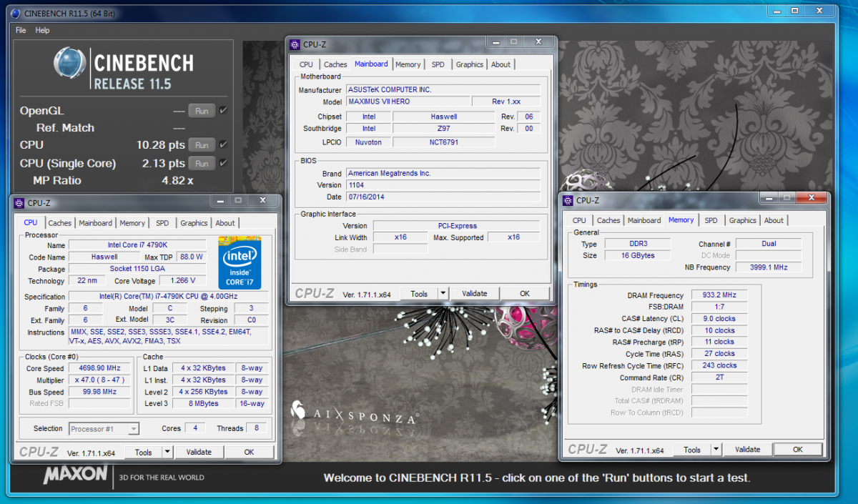This screenshot has width=858, height=504.
Task: Open Tools dropdown arrow in CPU window
Action: coord(167,452)
